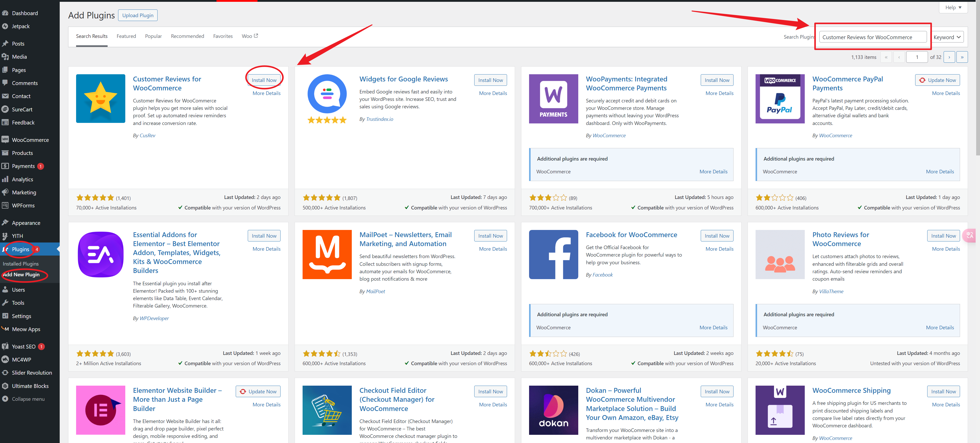This screenshot has height=443, width=980.
Task: Click the pagination page number field
Action: click(917, 57)
